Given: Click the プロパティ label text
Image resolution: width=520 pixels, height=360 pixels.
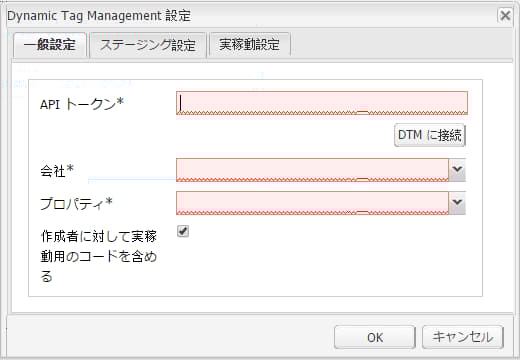Looking at the screenshot, I should coord(76,203).
